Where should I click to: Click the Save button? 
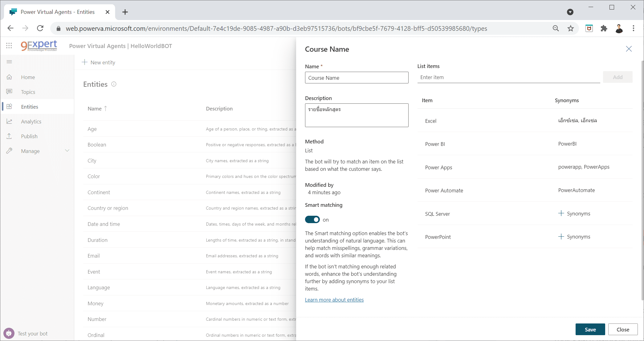click(590, 329)
